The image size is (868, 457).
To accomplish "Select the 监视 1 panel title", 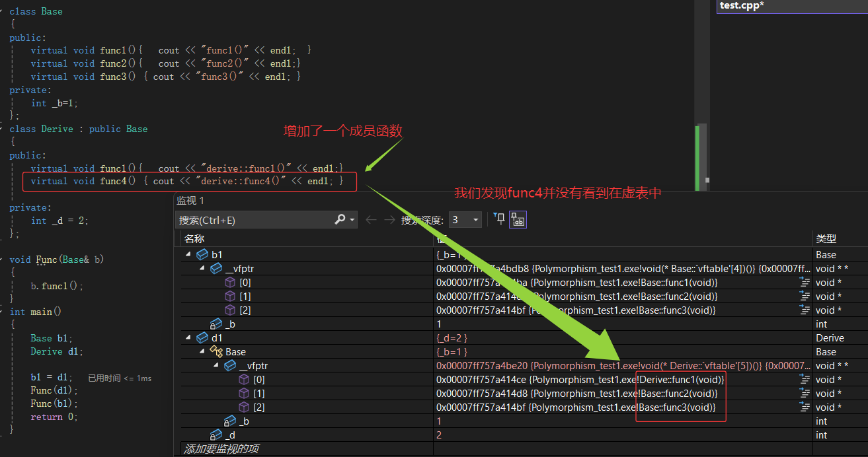I will click(x=190, y=200).
